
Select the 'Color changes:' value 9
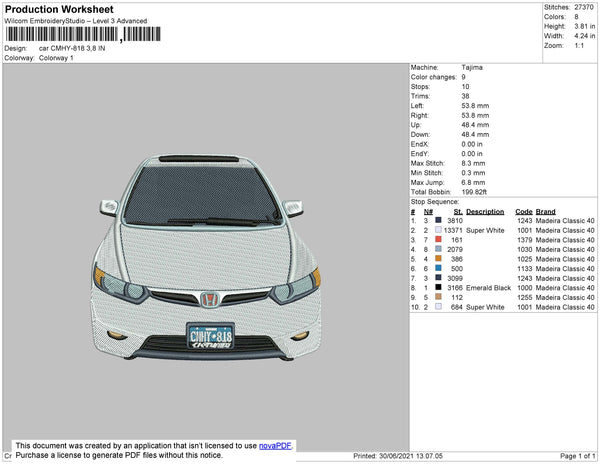[x=463, y=77]
